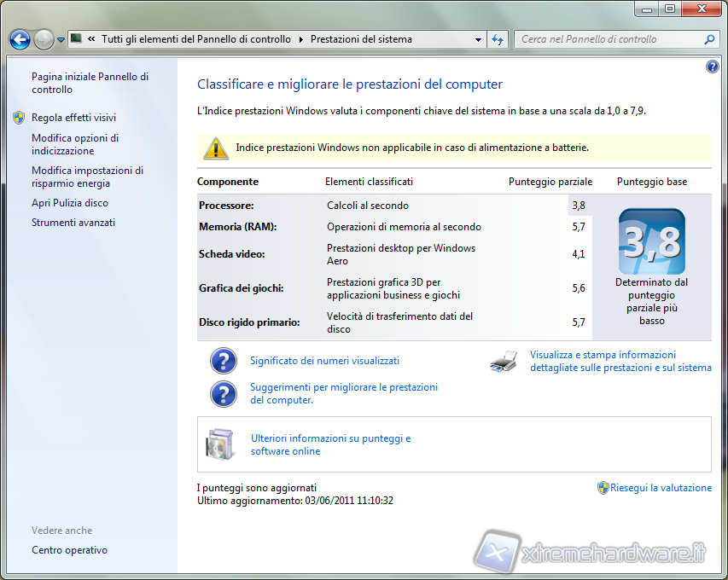728x580 pixels.
Task: Select Prestazioni del sistema breadcrumb
Action: click(361, 39)
